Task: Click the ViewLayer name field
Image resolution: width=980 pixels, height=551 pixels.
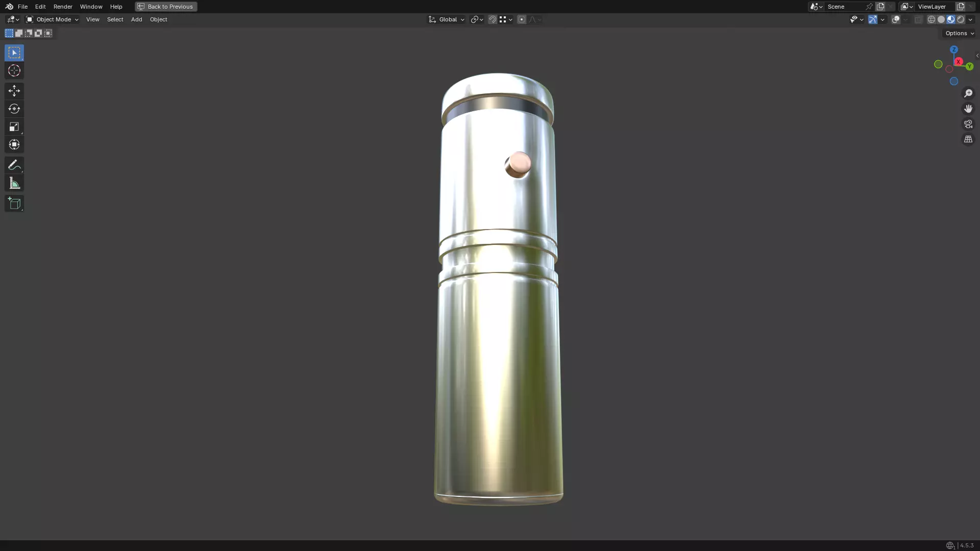Action: coord(935,7)
